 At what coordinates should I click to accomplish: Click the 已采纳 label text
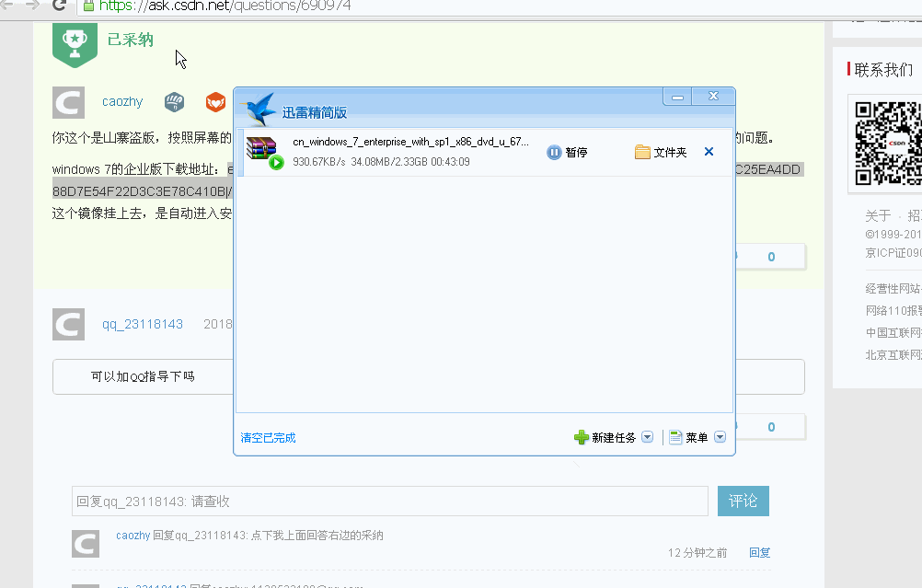click(131, 40)
